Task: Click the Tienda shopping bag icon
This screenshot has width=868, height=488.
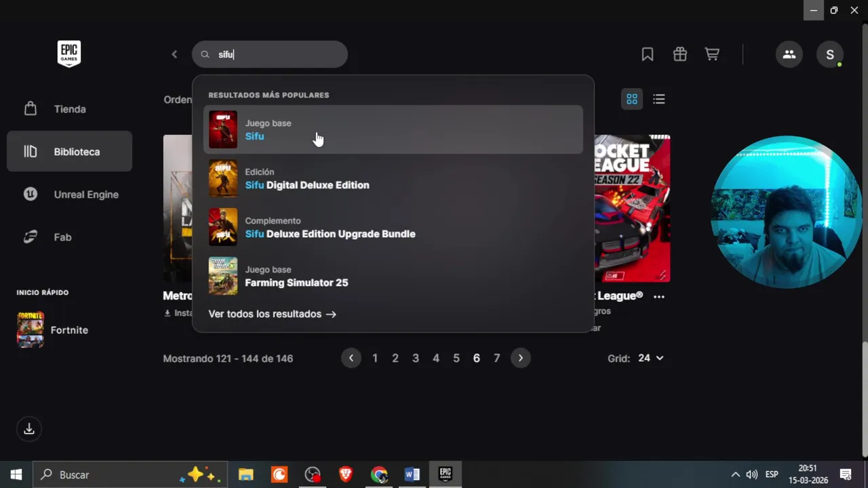Action: point(31,108)
